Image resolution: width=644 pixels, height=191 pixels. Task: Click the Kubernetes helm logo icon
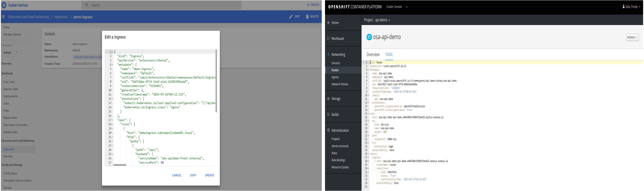(x=4, y=5)
